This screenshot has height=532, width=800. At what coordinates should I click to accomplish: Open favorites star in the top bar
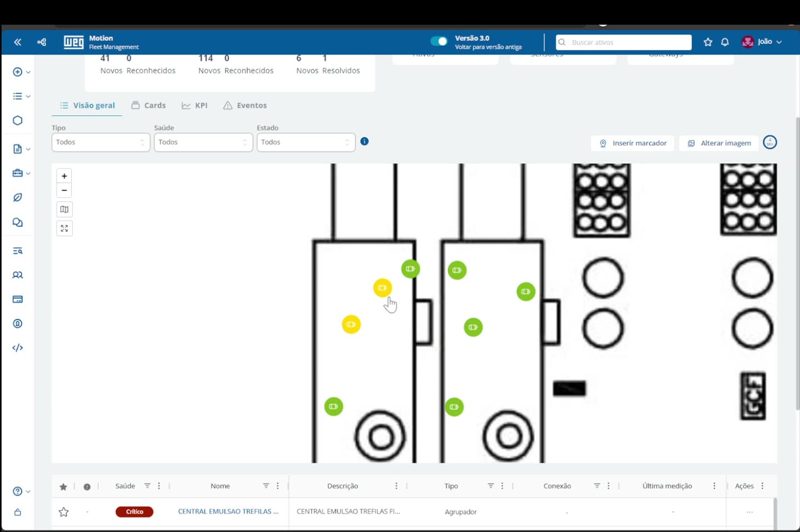point(708,42)
